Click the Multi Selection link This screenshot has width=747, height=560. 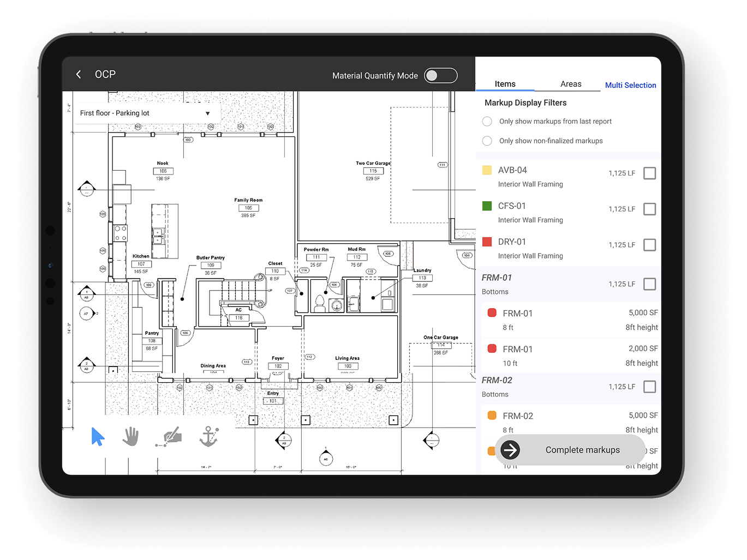tap(630, 85)
